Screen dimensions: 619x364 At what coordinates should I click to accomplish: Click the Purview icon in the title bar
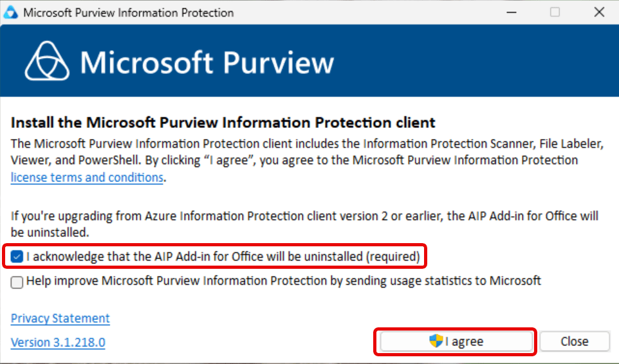(x=12, y=13)
